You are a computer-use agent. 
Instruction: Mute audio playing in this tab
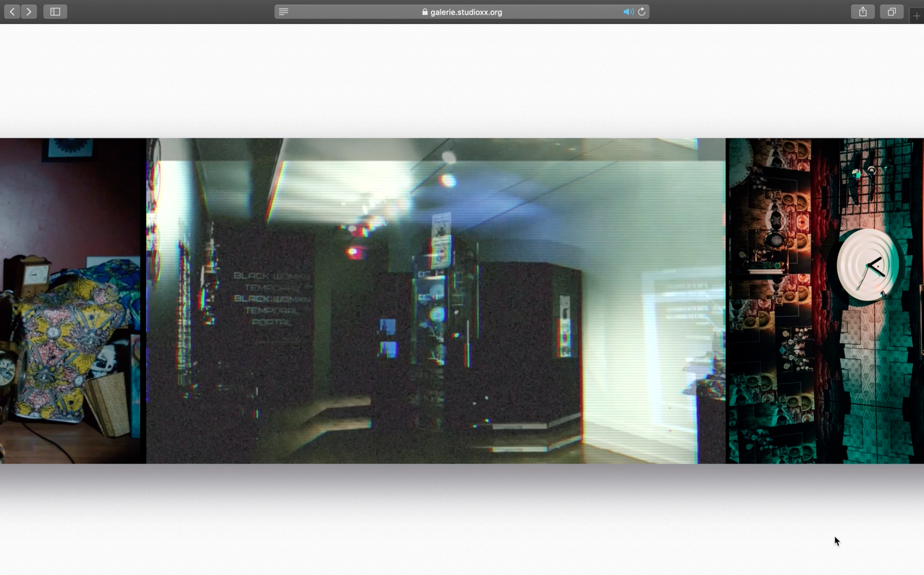628,12
